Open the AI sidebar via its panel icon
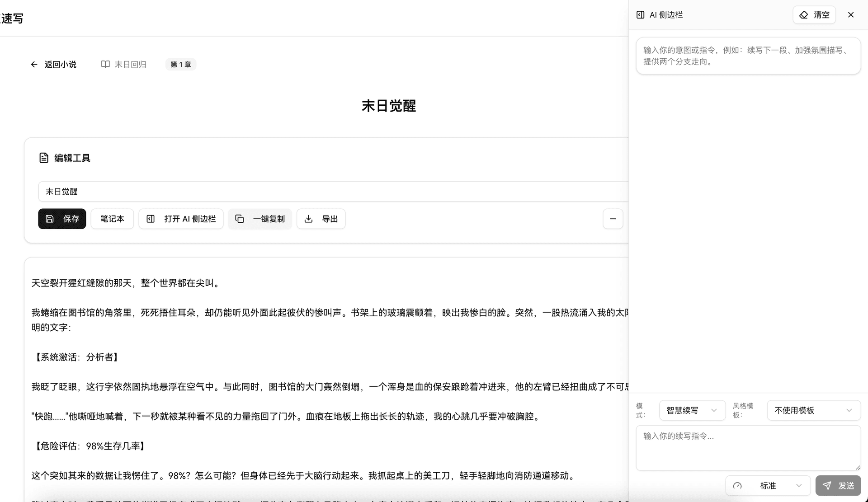The image size is (868, 502). [151, 219]
